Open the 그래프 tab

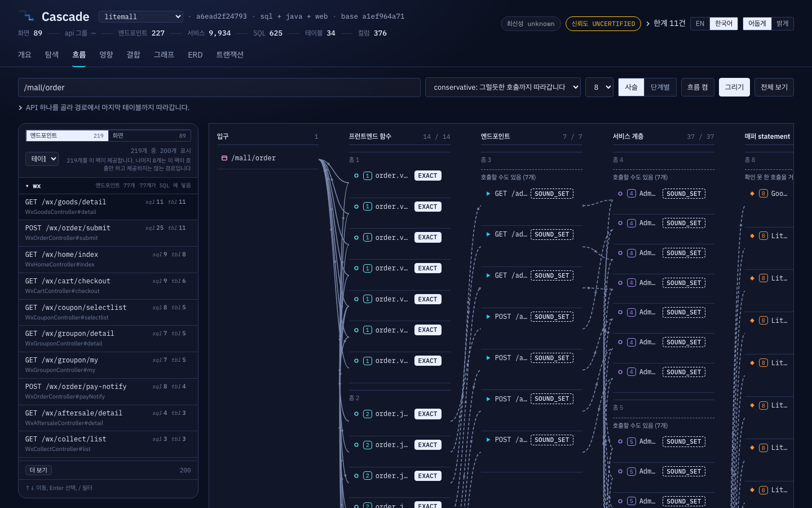click(164, 55)
